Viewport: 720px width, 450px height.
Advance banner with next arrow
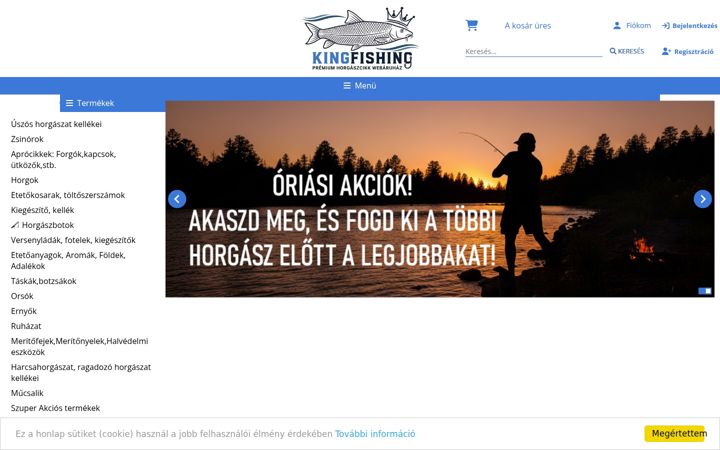click(703, 199)
